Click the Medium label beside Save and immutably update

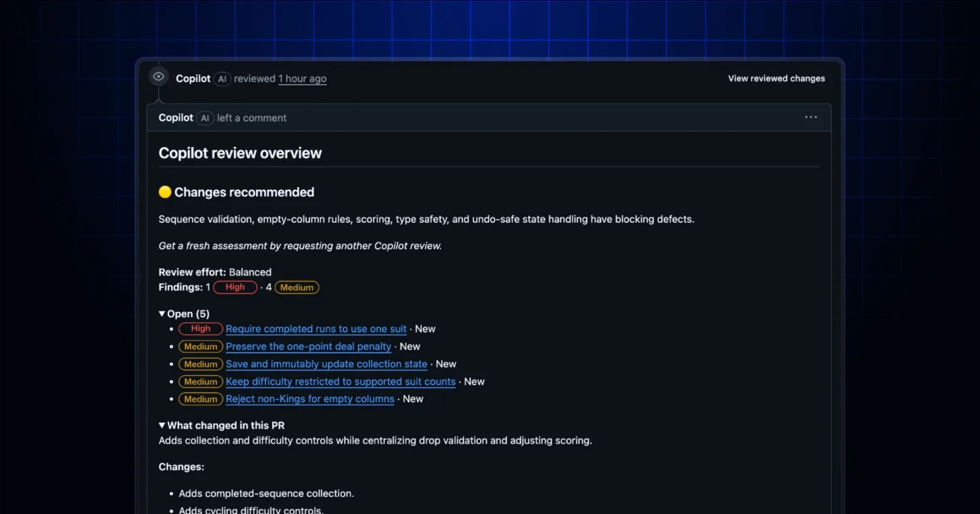(201, 364)
